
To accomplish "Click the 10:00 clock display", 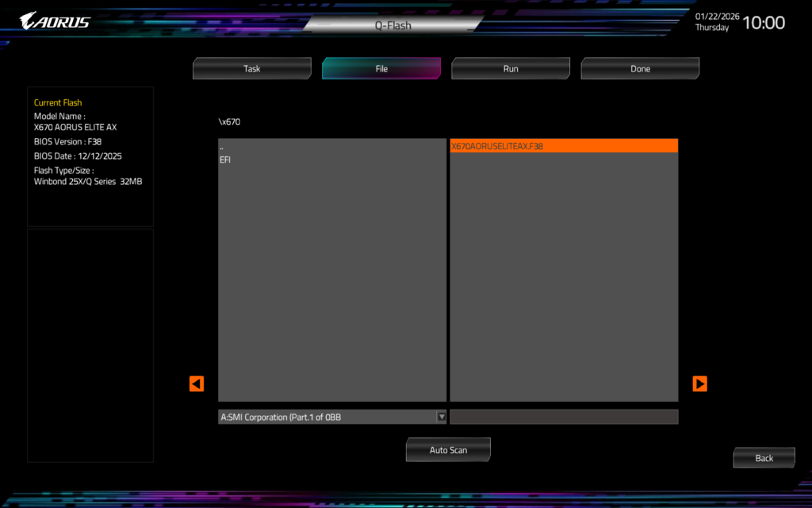I will 763,23.
